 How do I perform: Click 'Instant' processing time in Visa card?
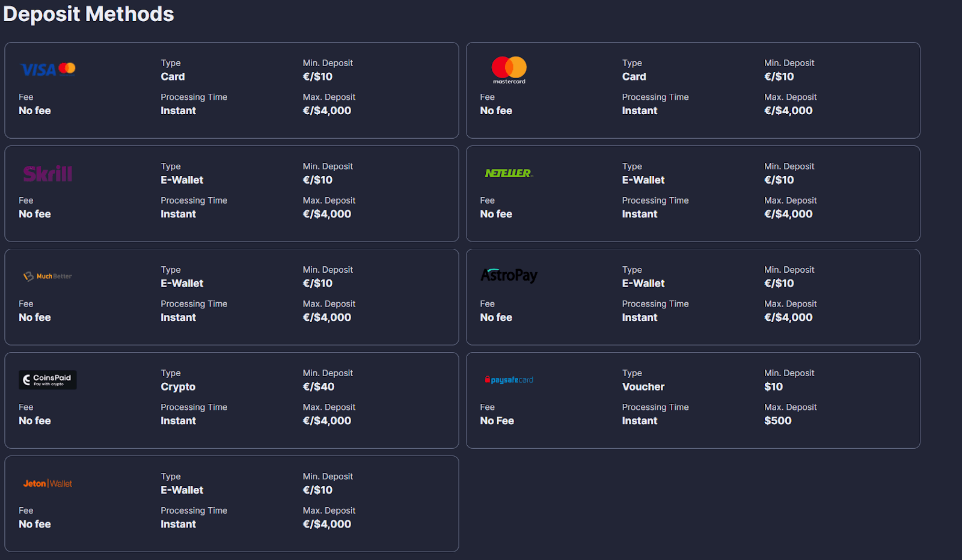[x=178, y=111]
